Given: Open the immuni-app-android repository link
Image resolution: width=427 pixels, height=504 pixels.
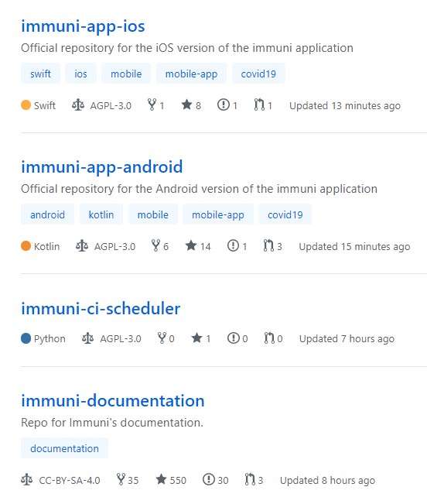Looking at the screenshot, I should click(102, 167).
